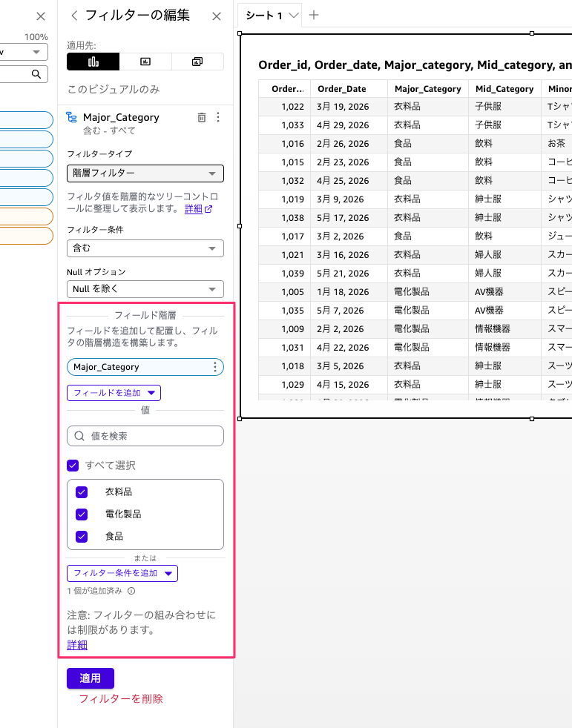The image size is (572, 728).
Task: Close the フィルターの編集 panel
Action: [x=217, y=16]
